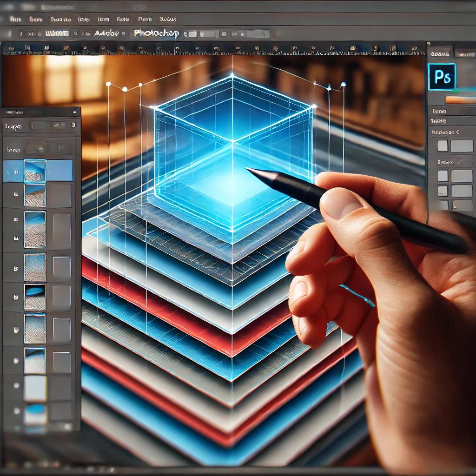Click the glowing right corner point of the cube
This screenshot has width=476, height=476.
[314, 106]
